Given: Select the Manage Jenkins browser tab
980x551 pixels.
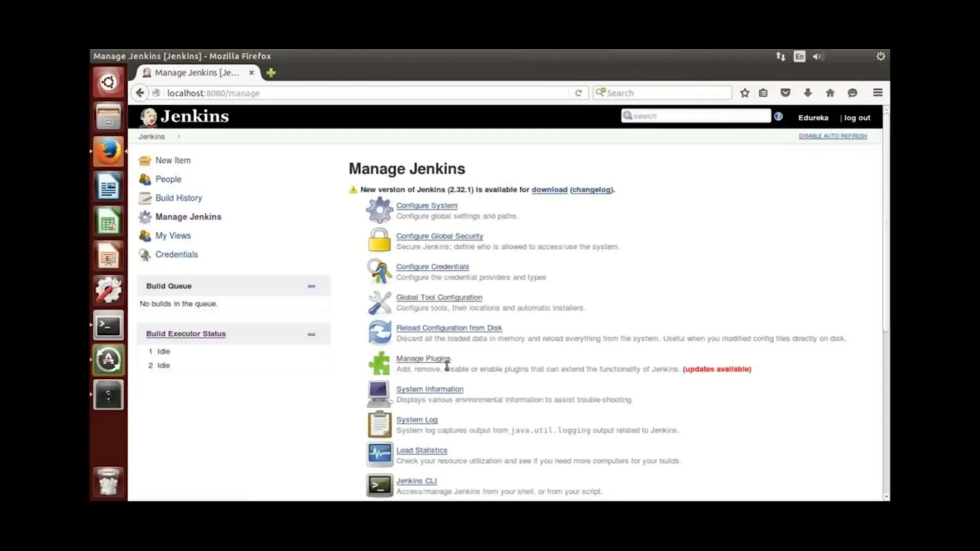Looking at the screenshot, I should coord(196,73).
